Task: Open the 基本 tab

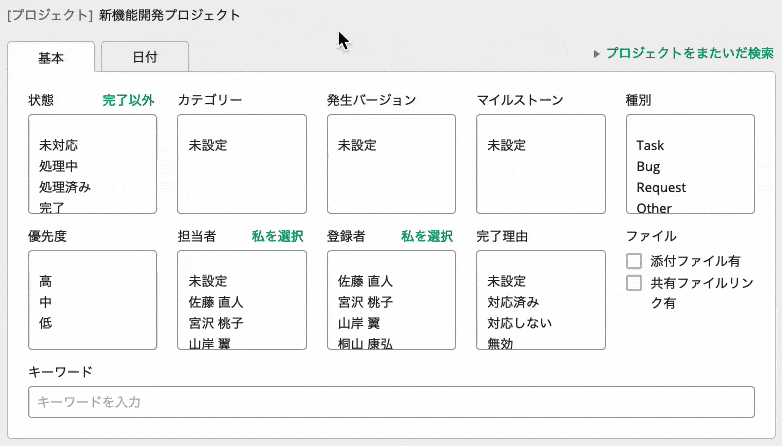Action: 51,58
